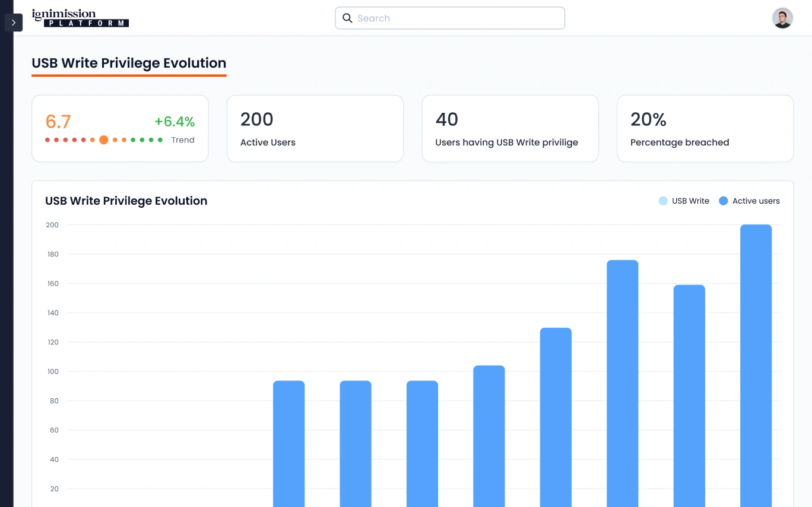This screenshot has width=812, height=507.
Task: Open the user profile avatar
Action: pos(782,18)
